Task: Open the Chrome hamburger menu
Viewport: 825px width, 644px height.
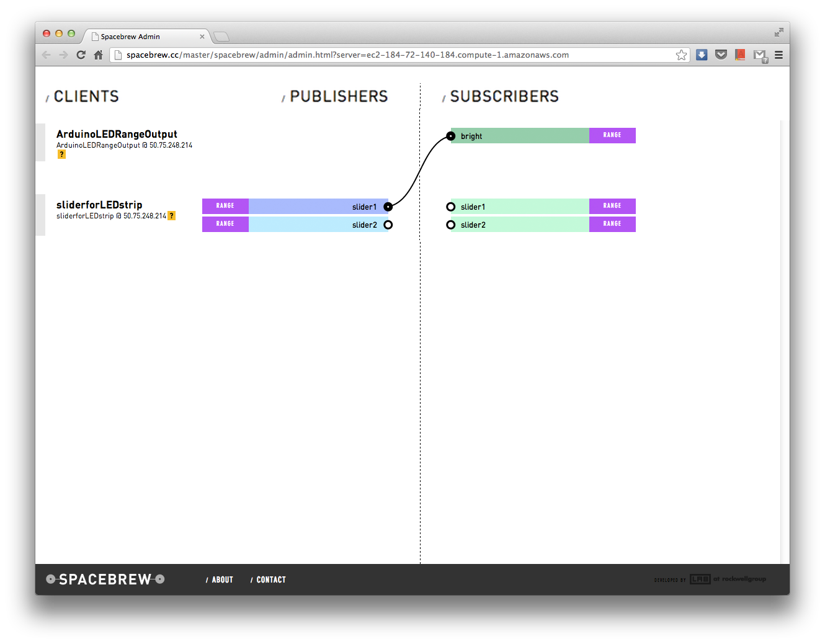Action: [778, 55]
